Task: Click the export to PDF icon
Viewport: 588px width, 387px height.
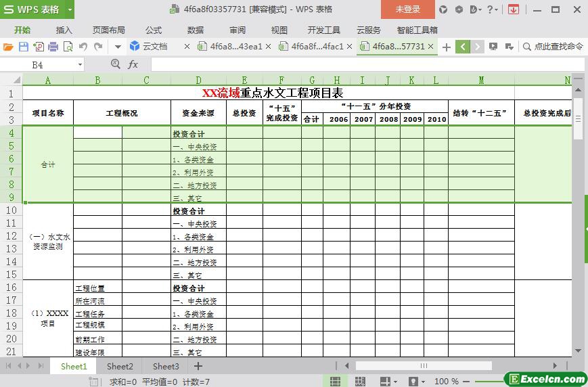Action: click(x=39, y=47)
